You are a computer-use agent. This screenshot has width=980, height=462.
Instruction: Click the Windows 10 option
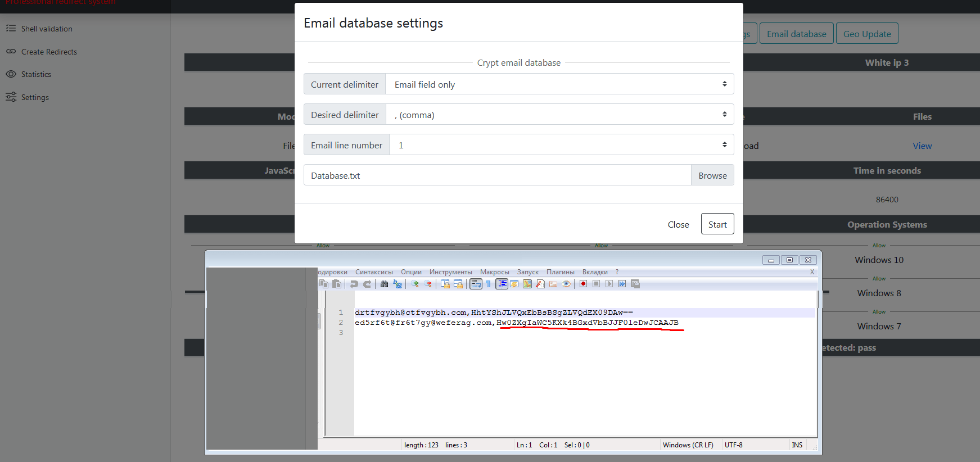[x=879, y=260]
